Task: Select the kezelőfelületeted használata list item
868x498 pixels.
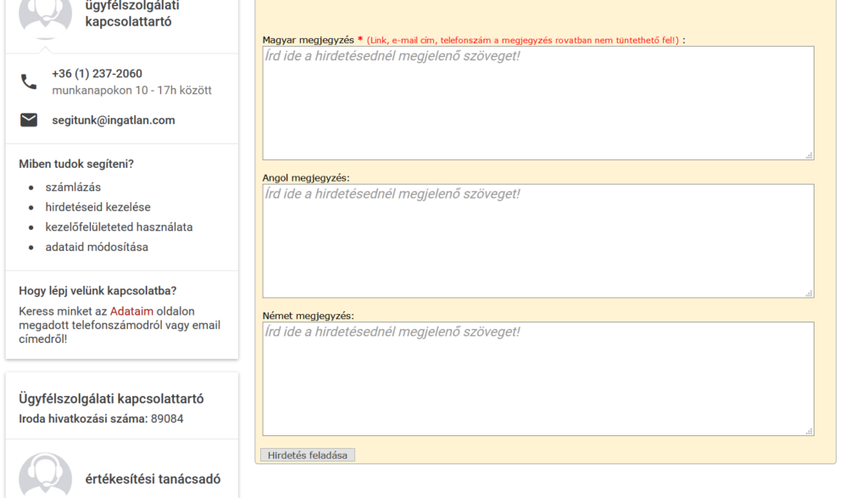Action: click(119, 227)
